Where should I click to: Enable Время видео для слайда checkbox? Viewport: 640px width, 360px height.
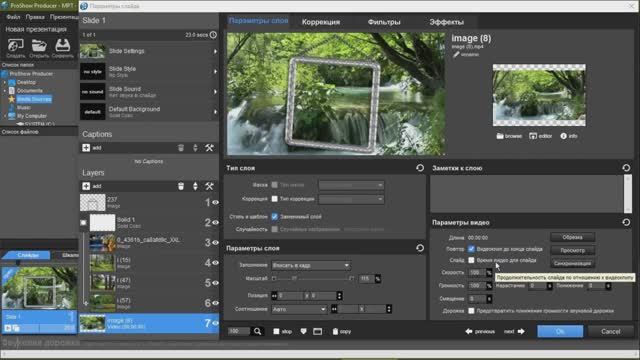pyautogui.click(x=471, y=260)
